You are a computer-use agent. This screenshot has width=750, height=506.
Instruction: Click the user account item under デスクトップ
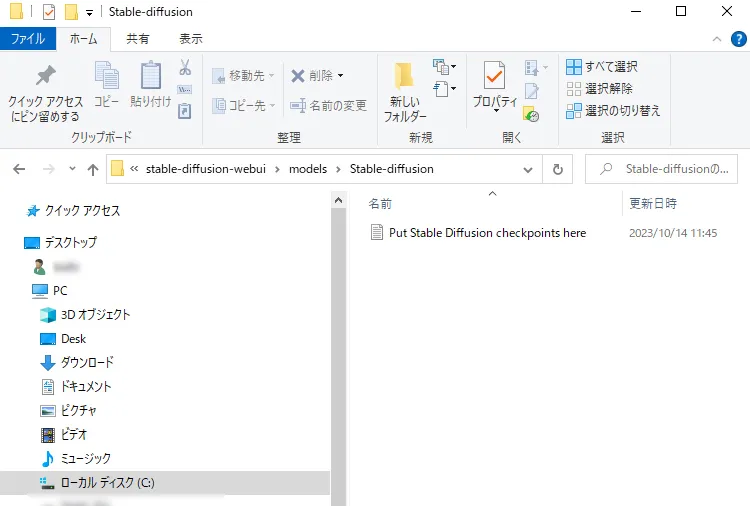[x=56, y=267]
